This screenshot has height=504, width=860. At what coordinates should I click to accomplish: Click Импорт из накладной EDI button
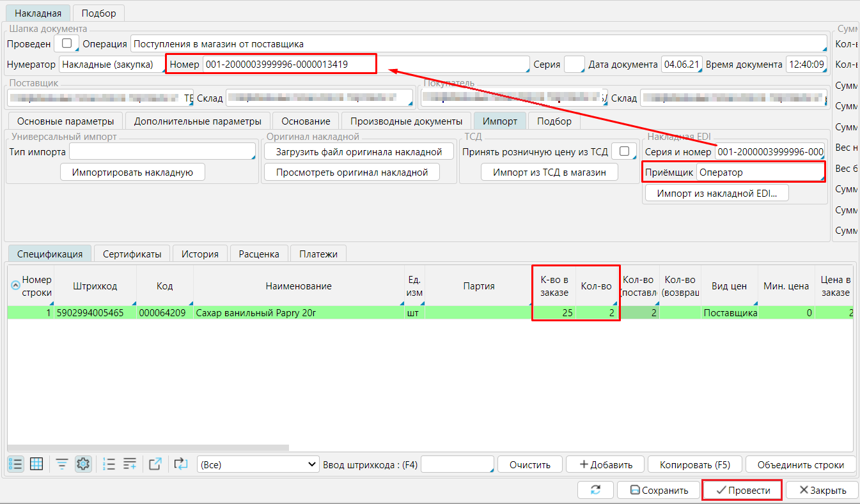[x=717, y=194]
